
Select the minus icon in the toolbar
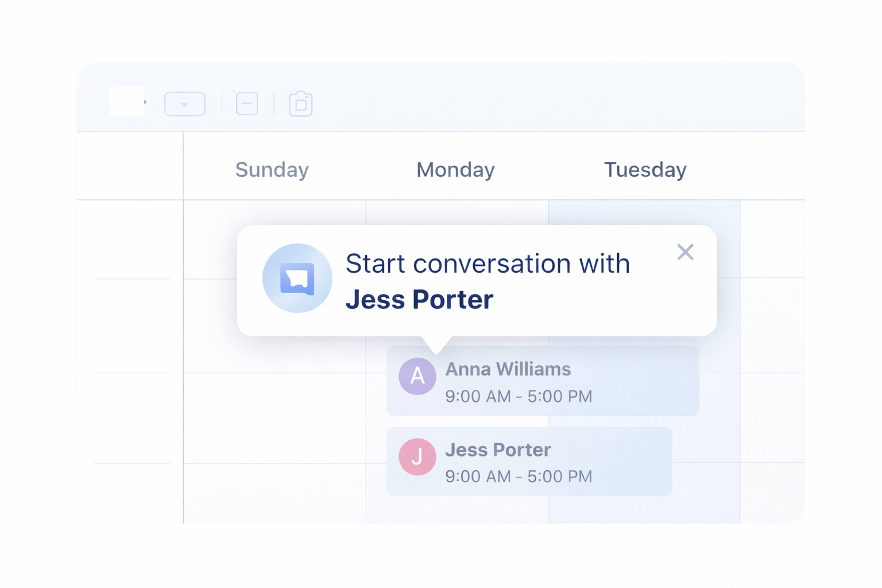click(x=246, y=104)
